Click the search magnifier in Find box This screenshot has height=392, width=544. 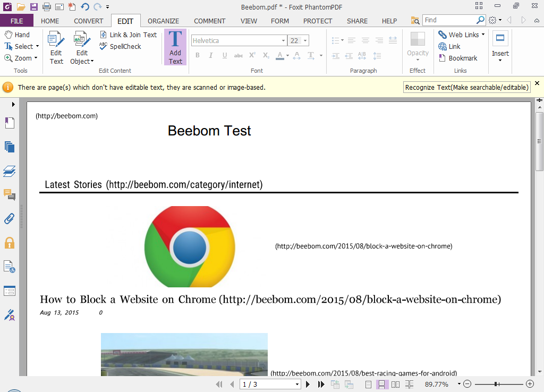[x=480, y=20]
